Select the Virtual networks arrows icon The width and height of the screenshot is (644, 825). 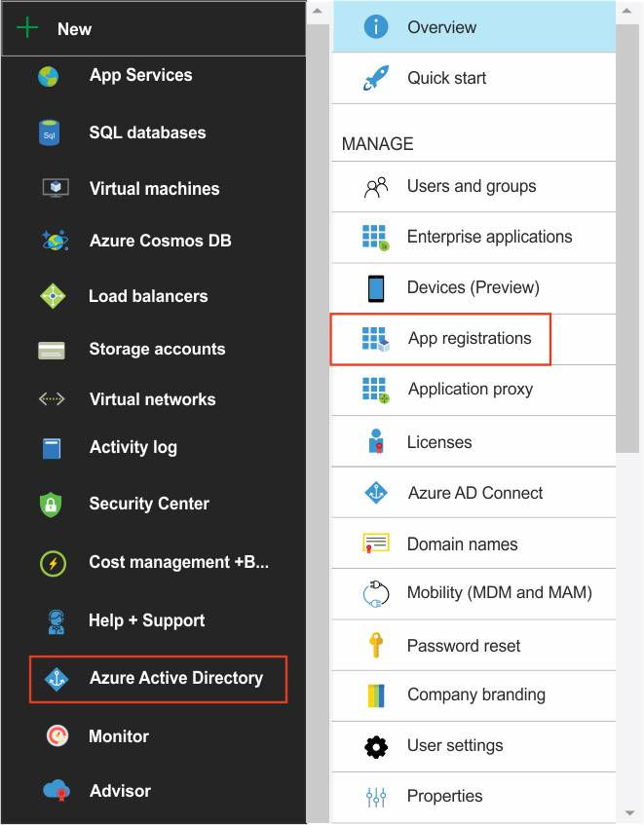[x=52, y=399]
